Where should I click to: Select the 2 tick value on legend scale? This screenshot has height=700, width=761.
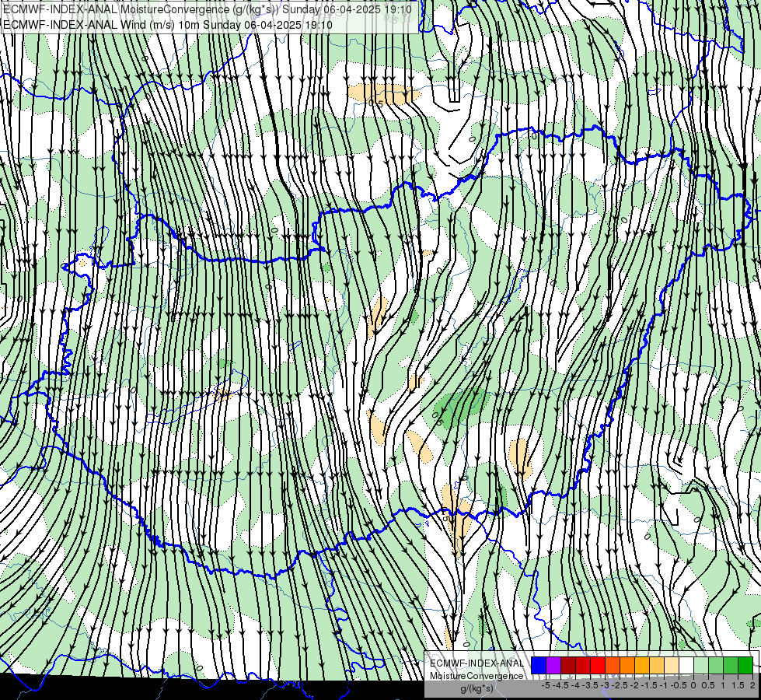(x=752, y=685)
